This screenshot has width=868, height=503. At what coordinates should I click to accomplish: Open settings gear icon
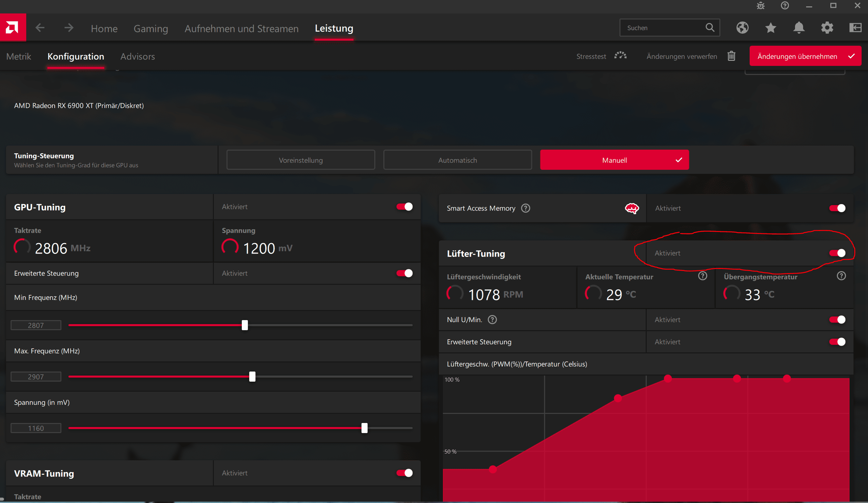tap(827, 28)
